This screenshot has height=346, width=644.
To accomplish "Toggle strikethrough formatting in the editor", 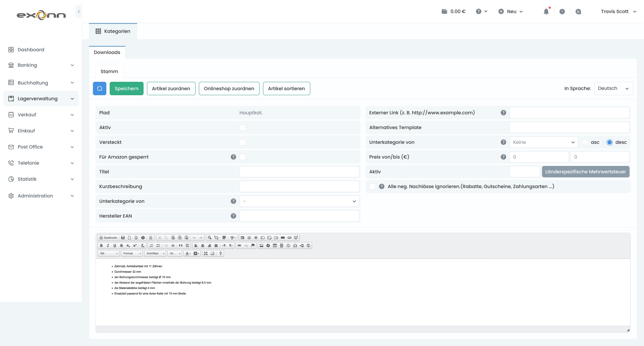I will (121, 245).
